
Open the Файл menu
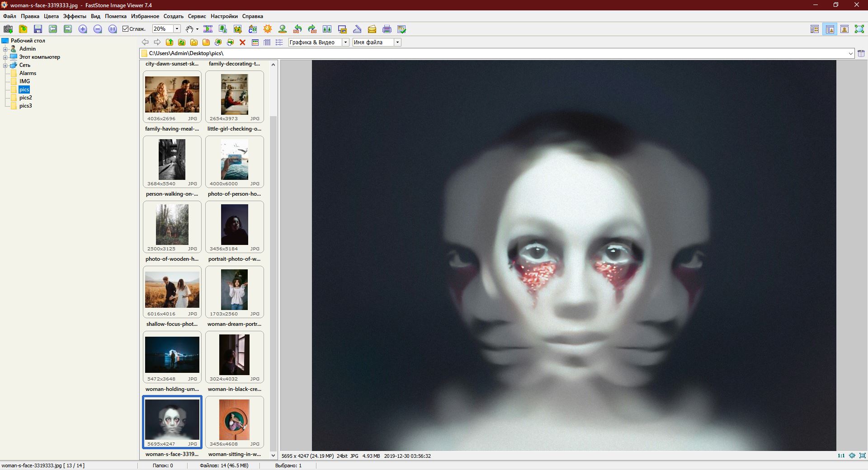click(x=9, y=16)
